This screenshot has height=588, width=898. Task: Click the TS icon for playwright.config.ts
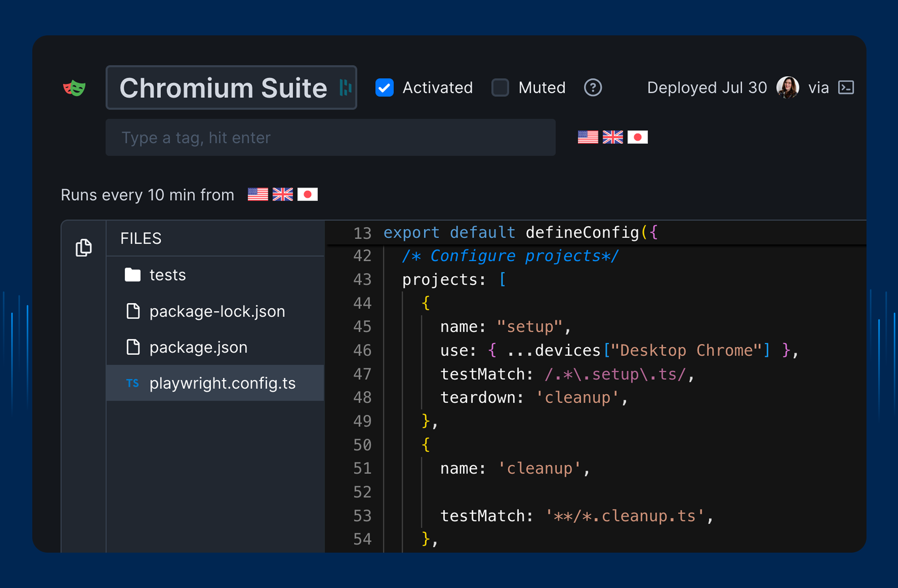click(x=133, y=383)
